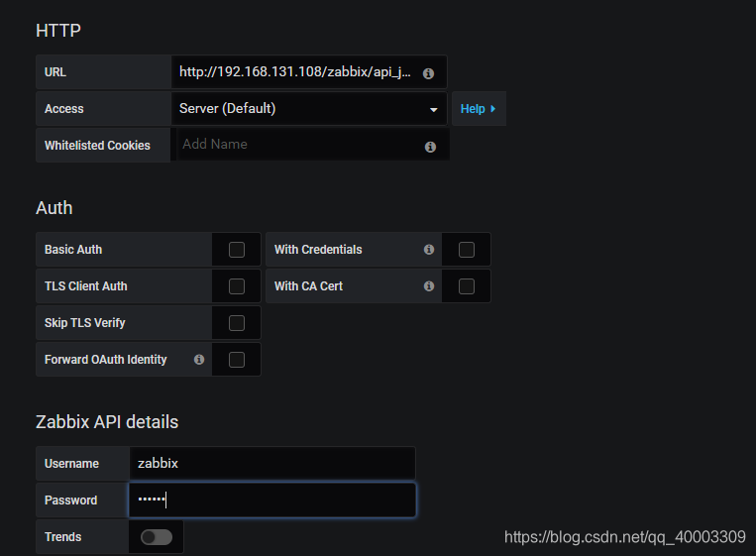Viewport: 756px width, 556px height.
Task: Toggle the Trends switch
Action: [x=157, y=537]
